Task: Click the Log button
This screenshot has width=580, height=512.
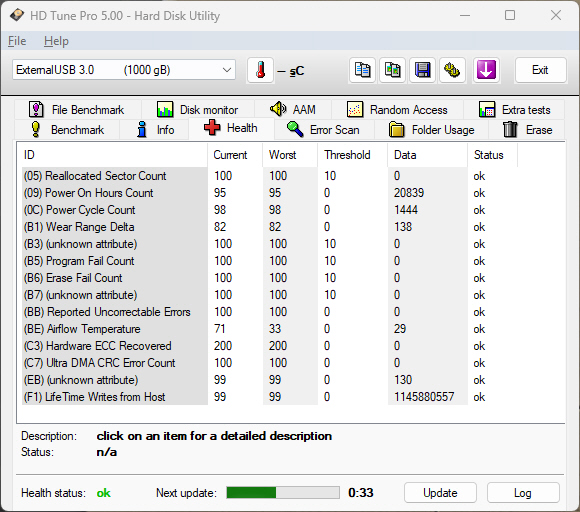Action: tap(523, 493)
